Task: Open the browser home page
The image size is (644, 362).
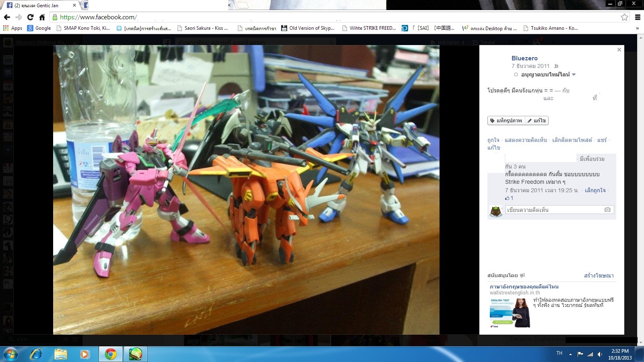Action: click(42, 17)
